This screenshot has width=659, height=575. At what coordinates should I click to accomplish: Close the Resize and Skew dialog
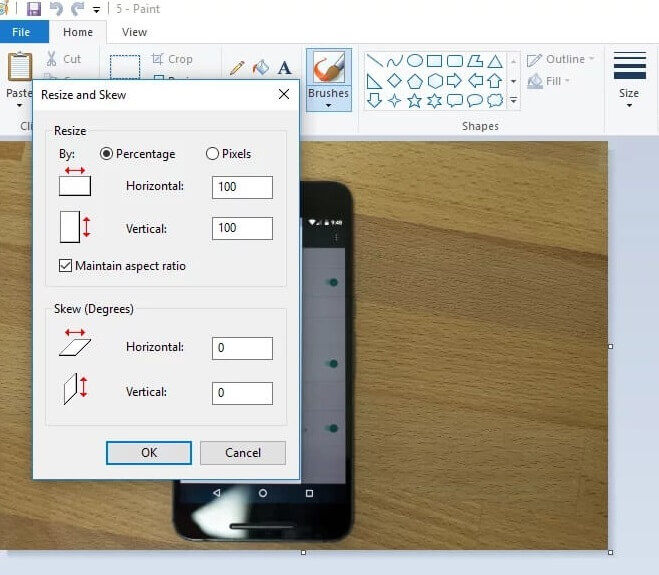click(x=284, y=94)
